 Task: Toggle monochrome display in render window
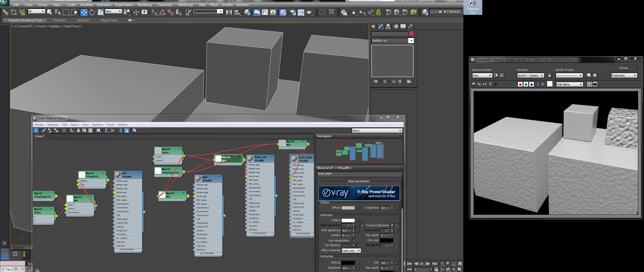(543, 84)
